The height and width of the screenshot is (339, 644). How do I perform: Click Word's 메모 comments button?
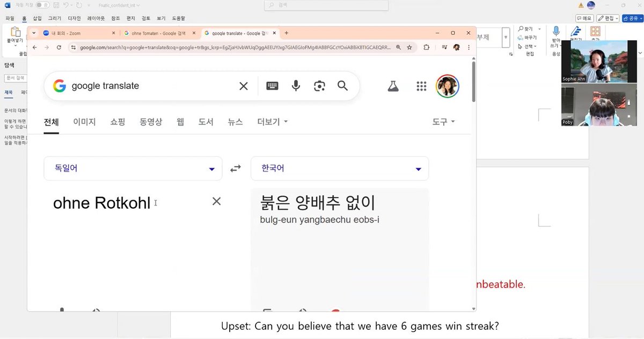[583, 18]
